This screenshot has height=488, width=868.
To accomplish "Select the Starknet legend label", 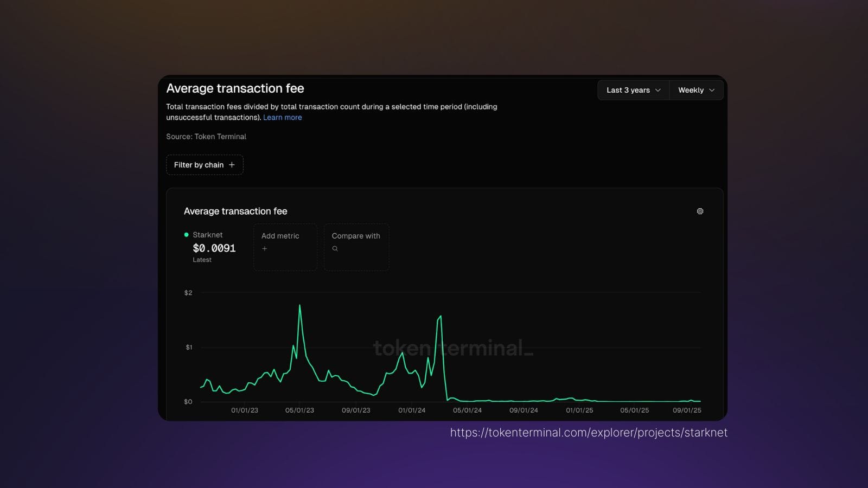I will pos(208,235).
